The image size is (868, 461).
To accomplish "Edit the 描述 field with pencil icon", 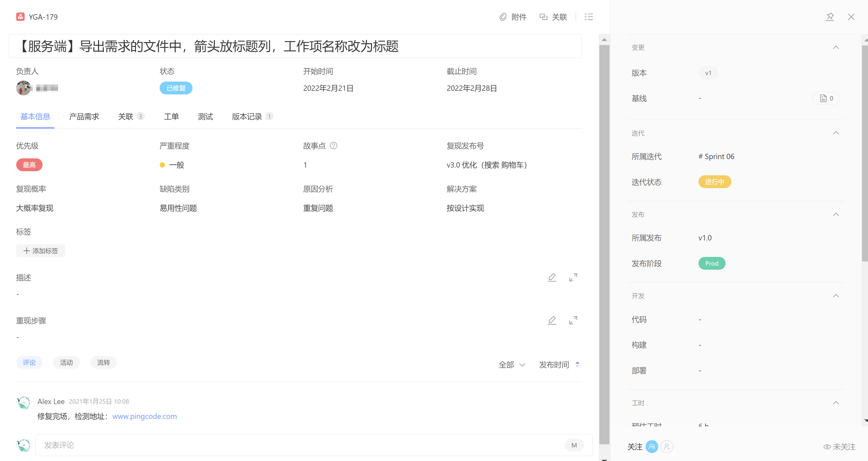I will (552, 277).
